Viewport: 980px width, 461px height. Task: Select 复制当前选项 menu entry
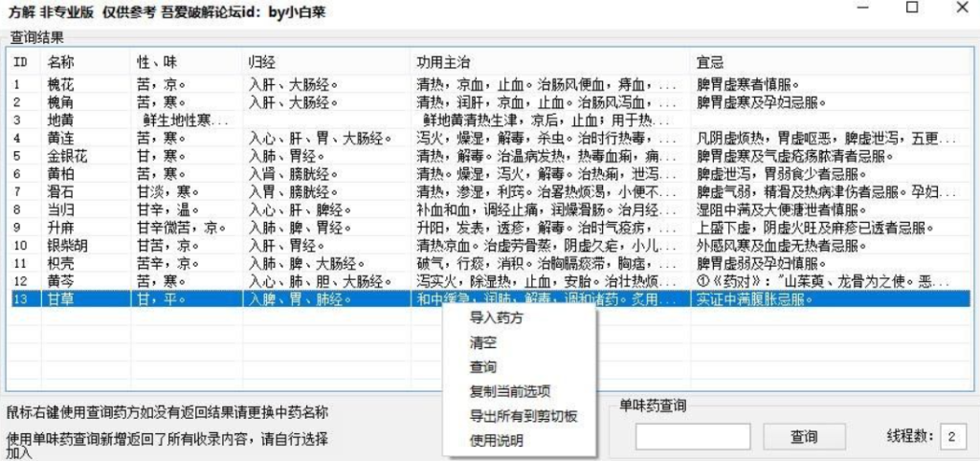coord(509,391)
